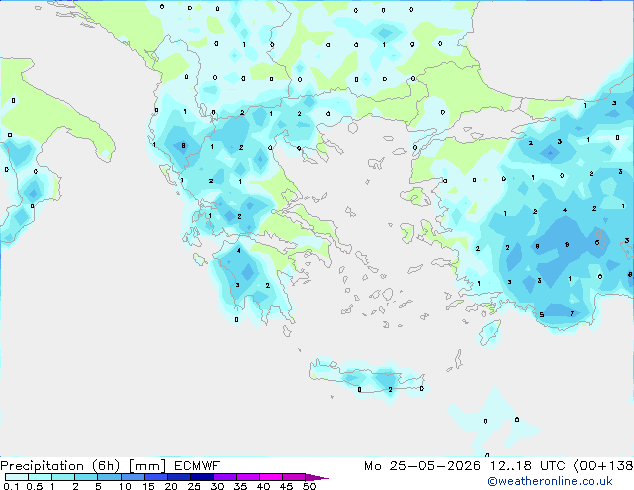
Task: Click the '(00+138' forecast offset text
Action: [603, 466]
